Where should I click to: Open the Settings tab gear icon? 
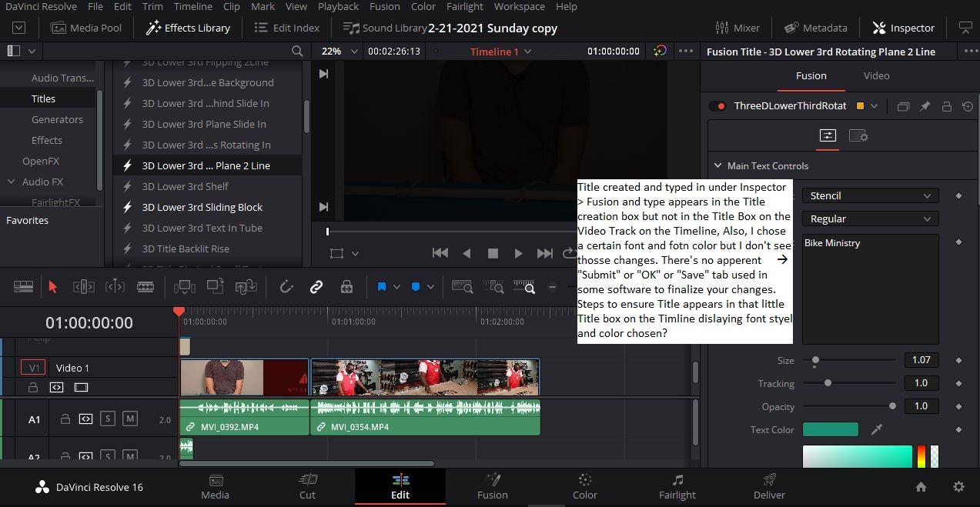point(858,135)
